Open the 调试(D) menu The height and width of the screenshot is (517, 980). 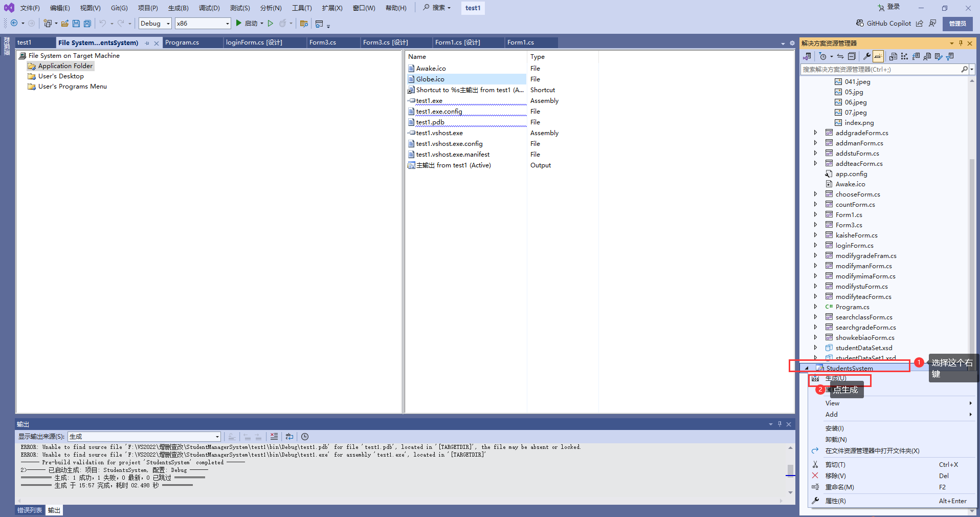(209, 8)
